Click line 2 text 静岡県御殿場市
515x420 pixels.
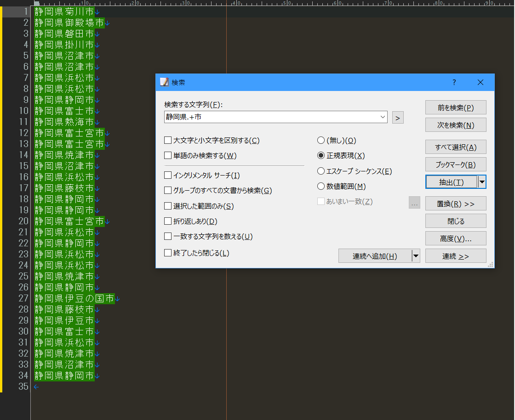[x=69, y=23]
